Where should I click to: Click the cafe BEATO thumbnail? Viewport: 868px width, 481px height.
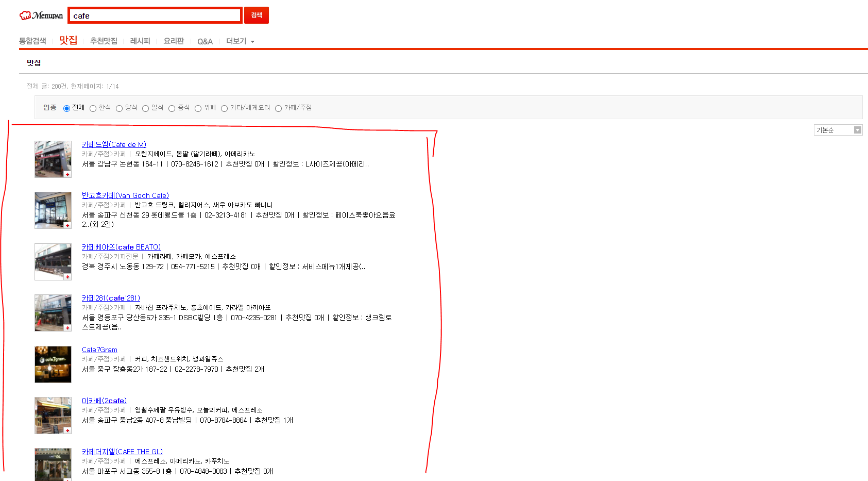53,262
